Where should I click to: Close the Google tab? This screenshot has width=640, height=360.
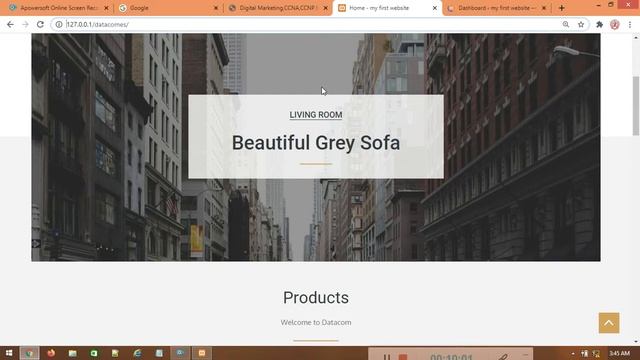[216, 8]
